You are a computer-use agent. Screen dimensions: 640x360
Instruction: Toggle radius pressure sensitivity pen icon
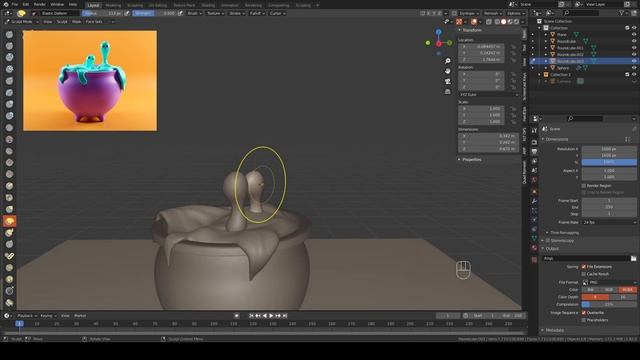pos(127,13)
